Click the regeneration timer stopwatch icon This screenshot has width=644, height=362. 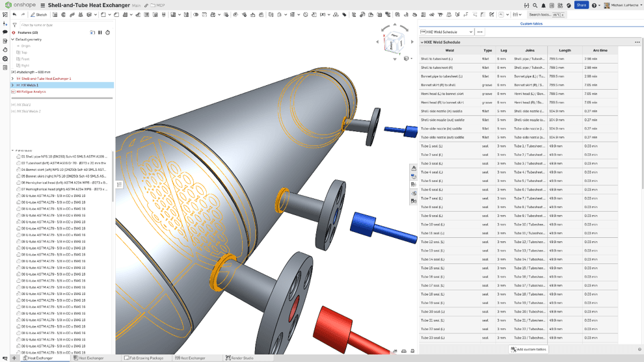107,32
